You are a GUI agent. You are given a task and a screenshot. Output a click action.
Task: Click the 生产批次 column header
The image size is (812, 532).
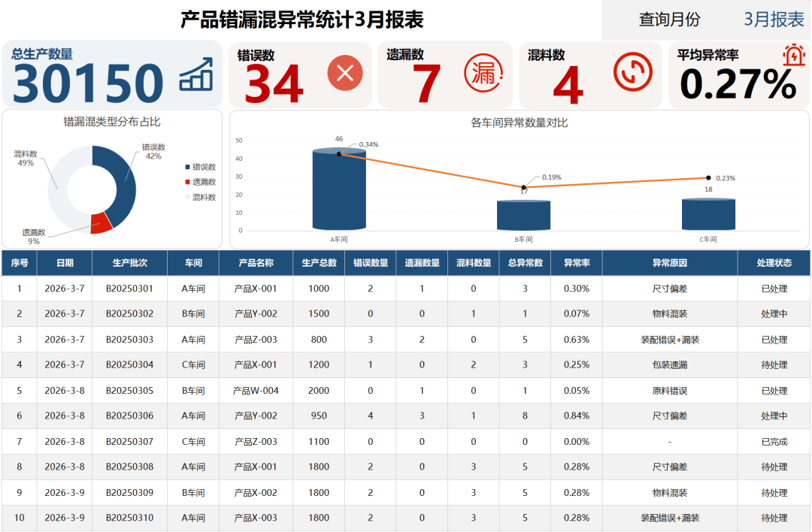129,263
